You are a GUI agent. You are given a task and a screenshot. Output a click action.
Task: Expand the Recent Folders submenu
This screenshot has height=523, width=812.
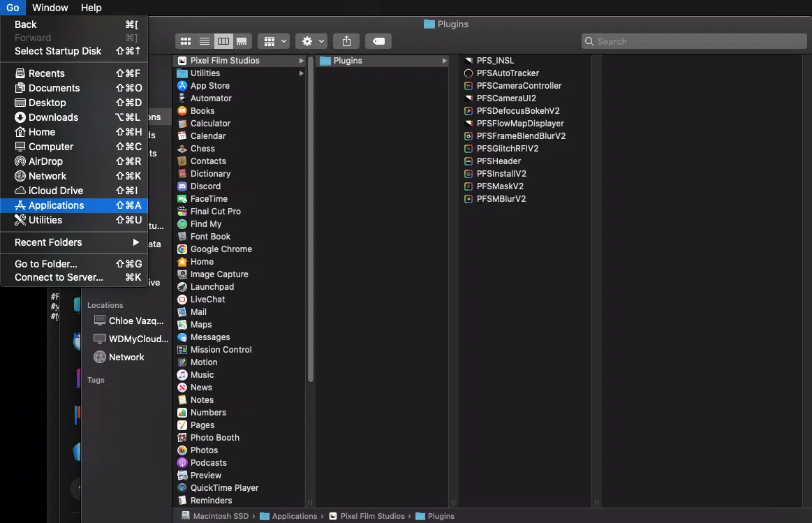[x=75, y=242]
